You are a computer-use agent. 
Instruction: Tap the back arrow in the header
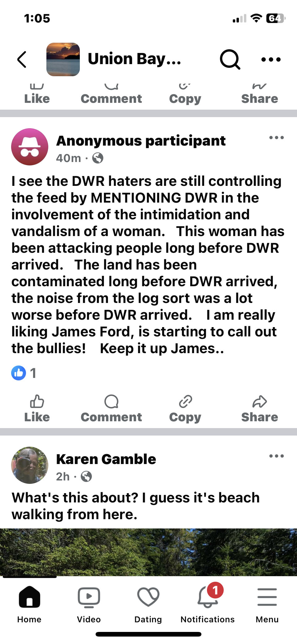point(22,59)
